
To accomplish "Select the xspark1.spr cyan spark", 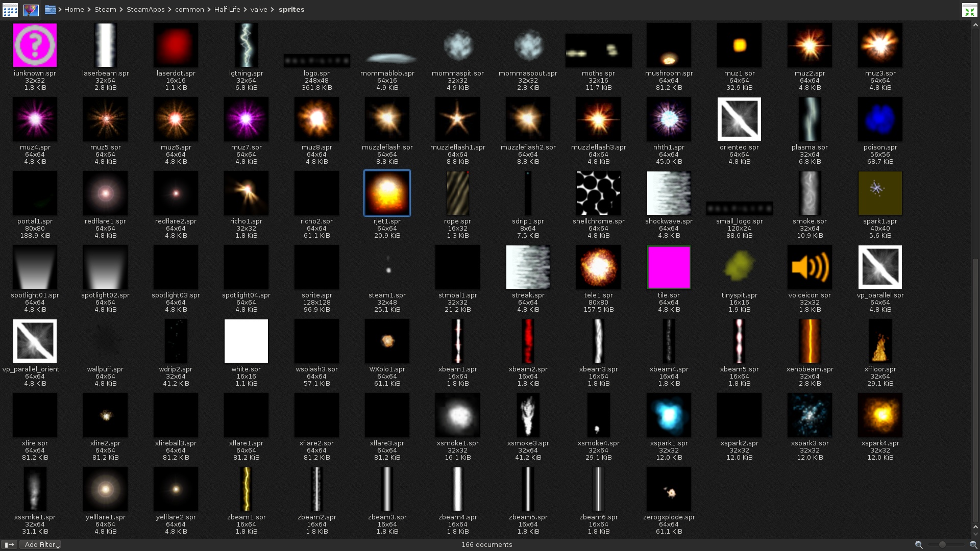I will click(x=669, y=415).
